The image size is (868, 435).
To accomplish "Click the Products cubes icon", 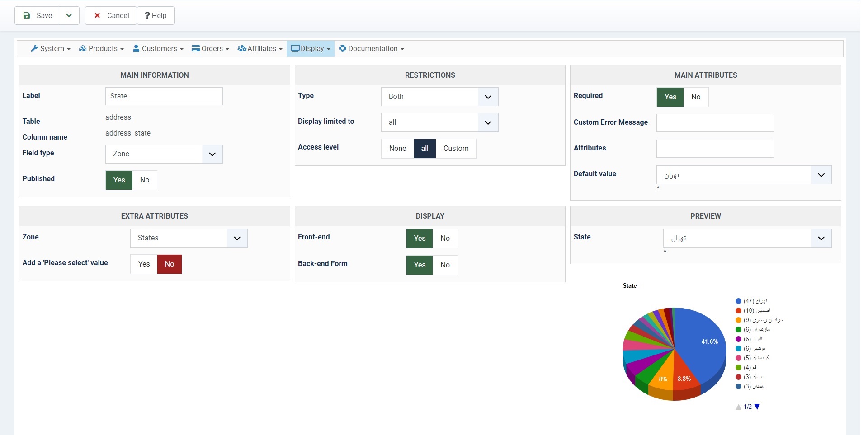I will [x=83, y=48].
